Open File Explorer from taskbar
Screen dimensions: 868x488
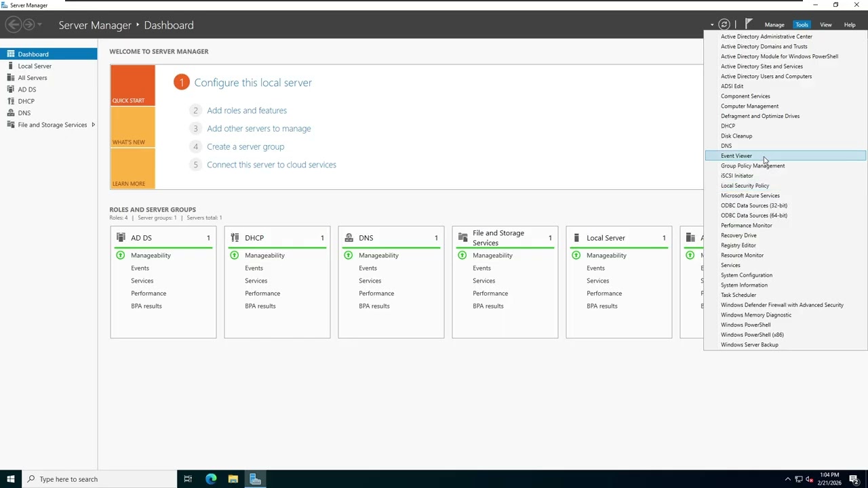pyautogui.click(x=233, y=479)
